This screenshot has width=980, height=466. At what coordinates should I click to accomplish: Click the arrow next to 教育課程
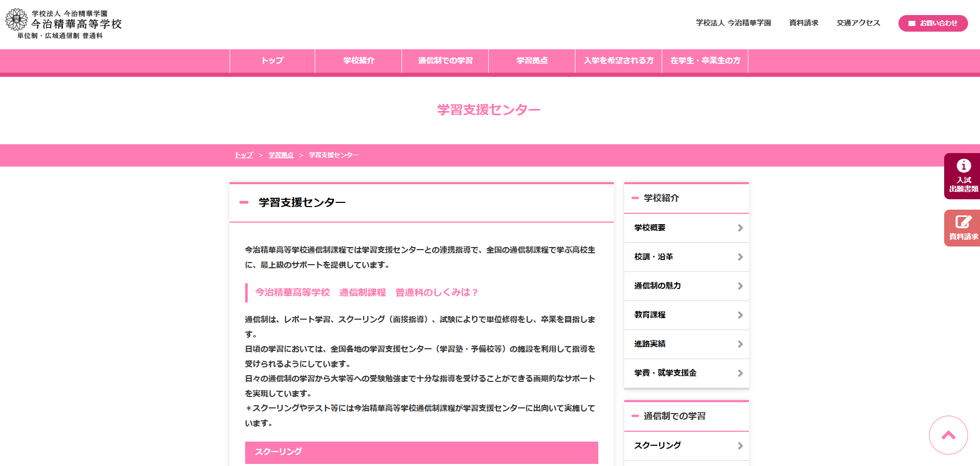click(740, 315)
